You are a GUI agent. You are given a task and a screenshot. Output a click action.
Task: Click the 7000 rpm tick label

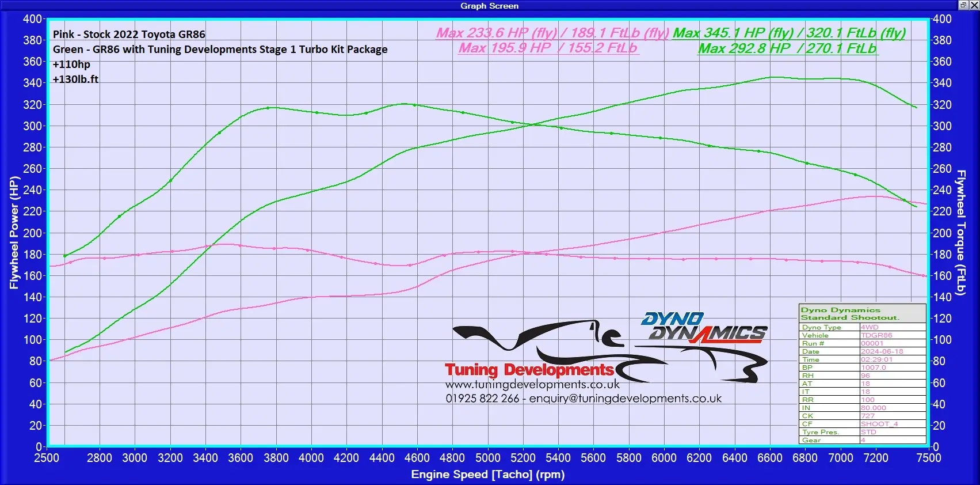(841, 458)
